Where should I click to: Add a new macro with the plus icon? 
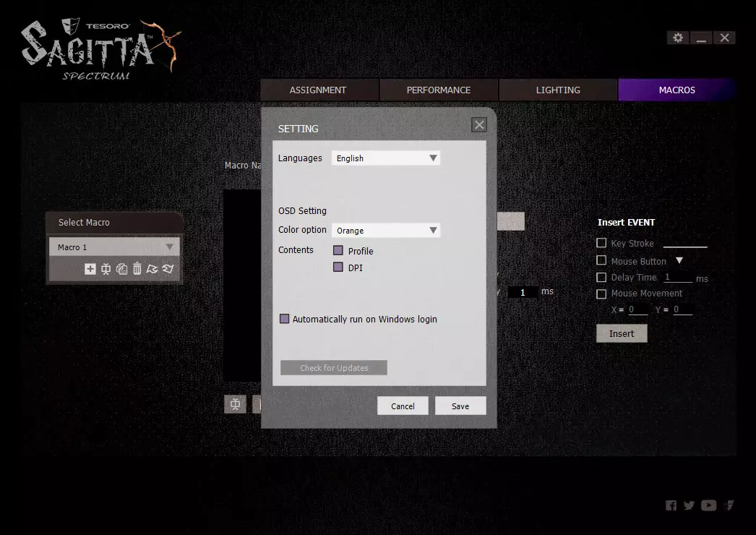pos(90,269)
